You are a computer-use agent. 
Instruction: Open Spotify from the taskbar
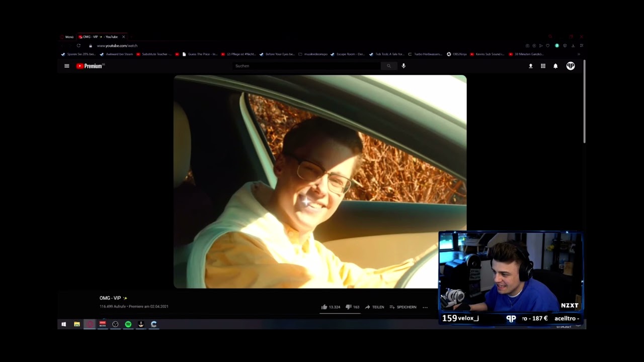pyautogui.click(x=128, y=324)
